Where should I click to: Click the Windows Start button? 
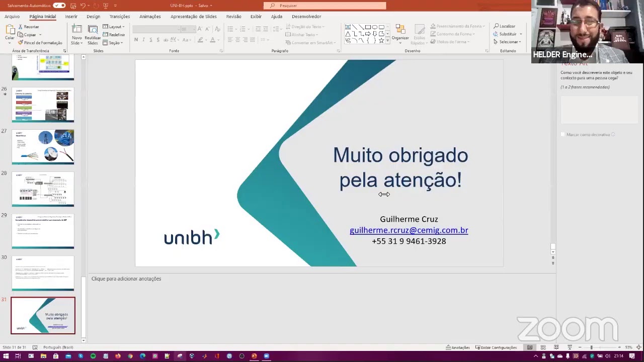point(6,356)
